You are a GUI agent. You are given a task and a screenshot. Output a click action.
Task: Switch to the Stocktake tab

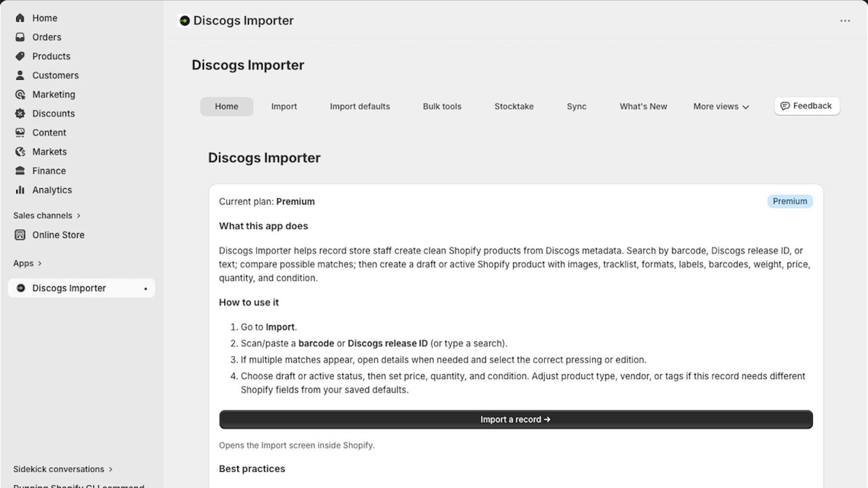(x=514, y=106)
